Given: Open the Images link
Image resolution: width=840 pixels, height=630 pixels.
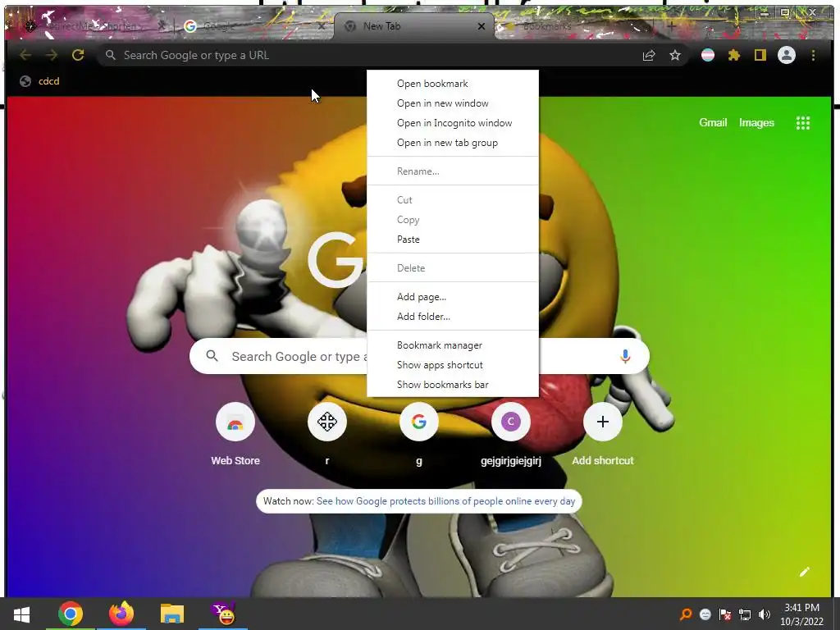Looking at the screenshot, I should 756,123.
